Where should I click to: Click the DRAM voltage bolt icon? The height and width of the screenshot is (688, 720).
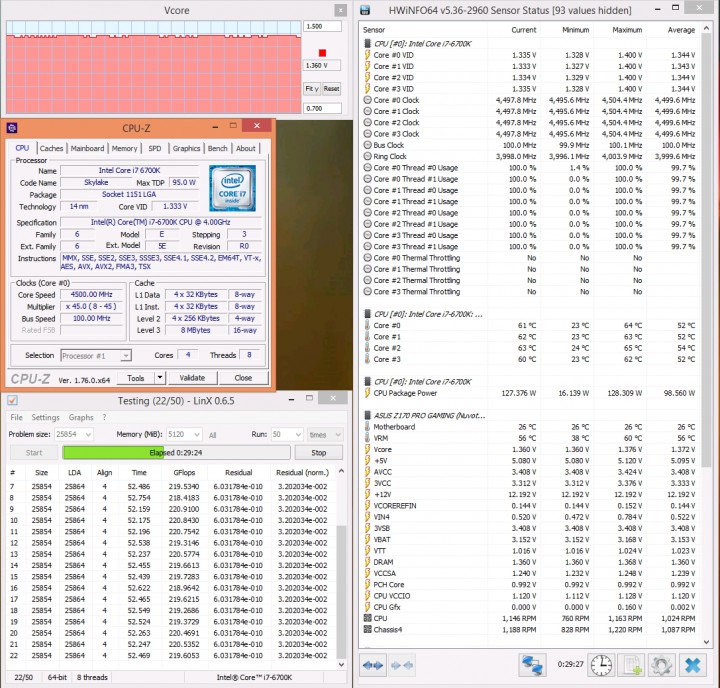(367, 562)
